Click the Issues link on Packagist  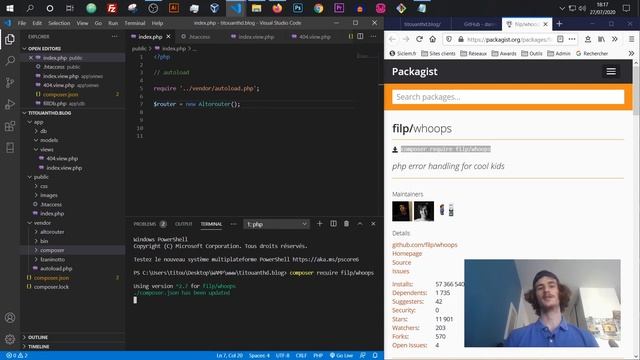[x=400, y=271]
